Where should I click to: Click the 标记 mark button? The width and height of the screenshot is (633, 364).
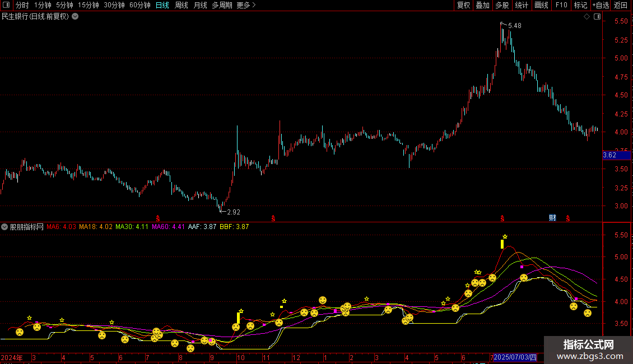click(x=580, y=5)
